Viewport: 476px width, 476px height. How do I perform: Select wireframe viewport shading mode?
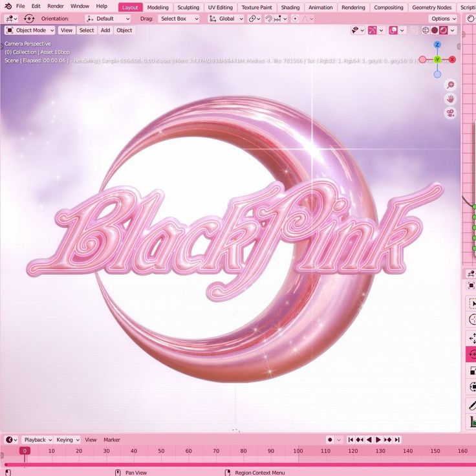426,30
